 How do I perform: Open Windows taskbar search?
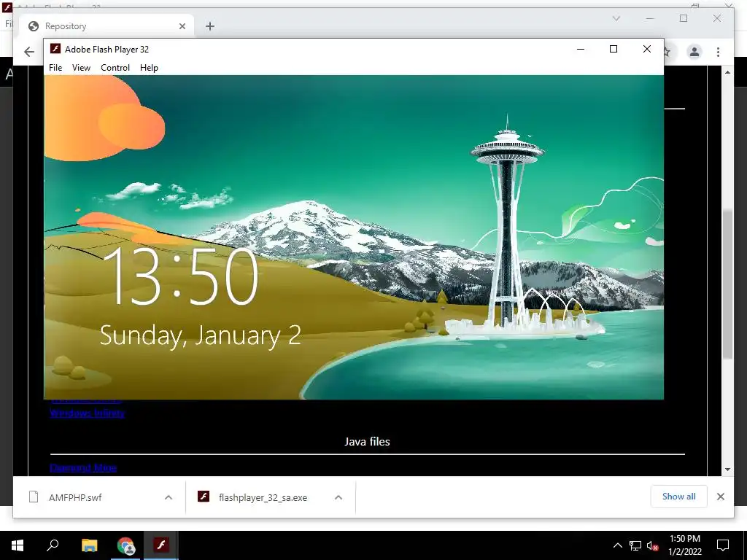53,545
